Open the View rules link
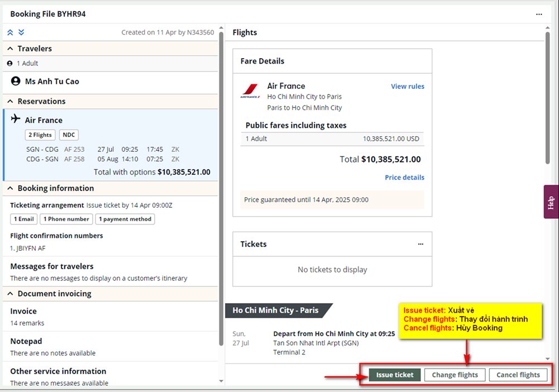Screen dimensions: 559x392 click(408, 86)
